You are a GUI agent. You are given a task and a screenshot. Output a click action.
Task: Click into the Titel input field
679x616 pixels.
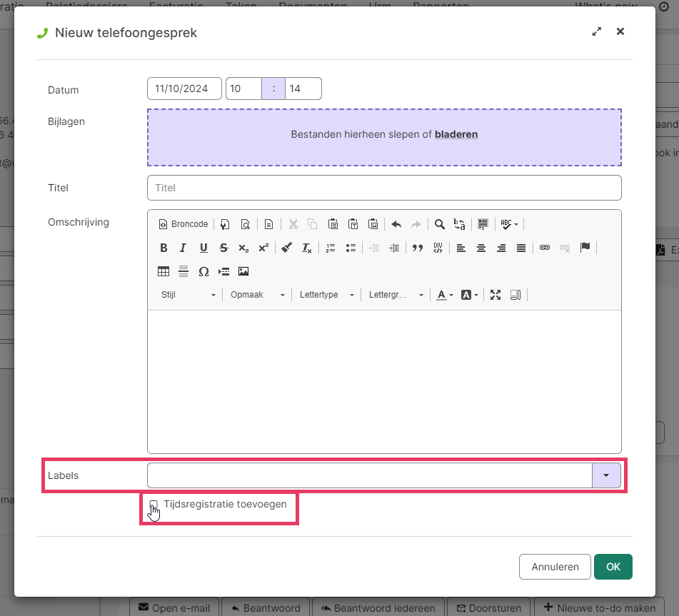(384, 188)
